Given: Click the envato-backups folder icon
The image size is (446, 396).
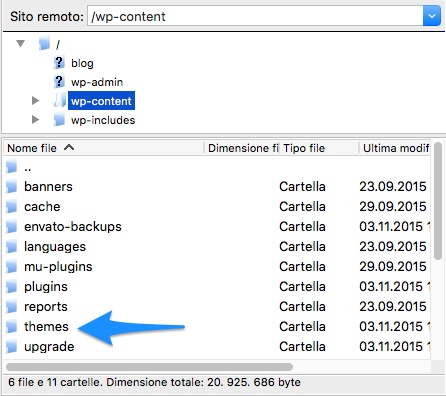Looking at the screenshot, I should [11, 226].
